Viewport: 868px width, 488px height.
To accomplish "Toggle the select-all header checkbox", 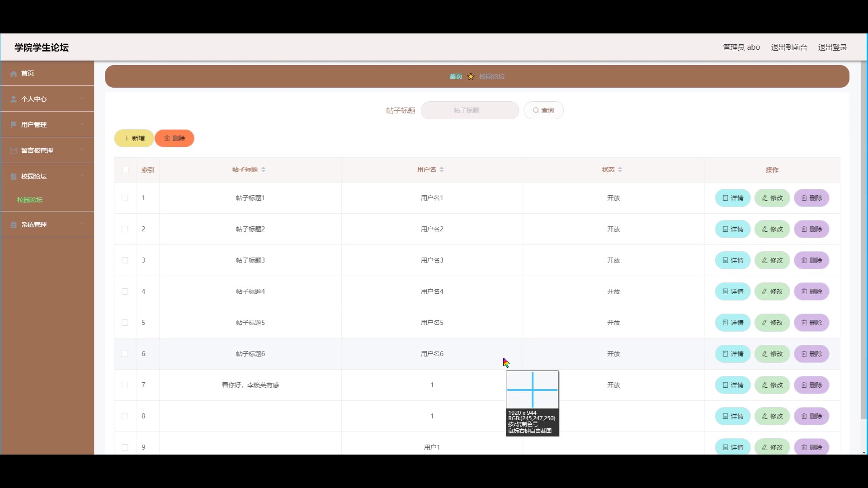I will tap(126, 170).
